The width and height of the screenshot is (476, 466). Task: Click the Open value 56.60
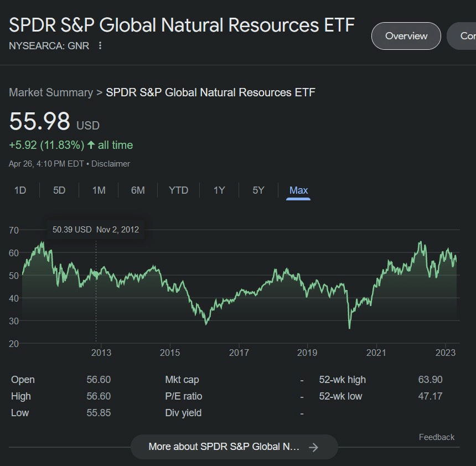(99, 380)
